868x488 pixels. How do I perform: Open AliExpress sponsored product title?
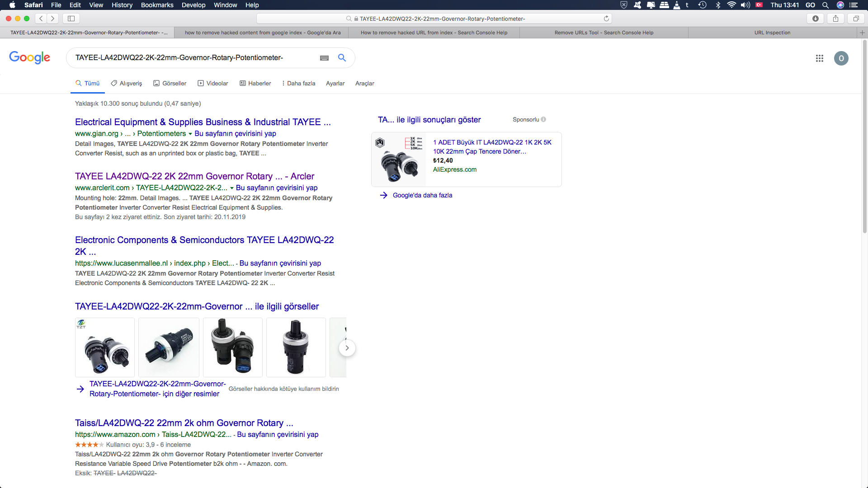point(492,147)
